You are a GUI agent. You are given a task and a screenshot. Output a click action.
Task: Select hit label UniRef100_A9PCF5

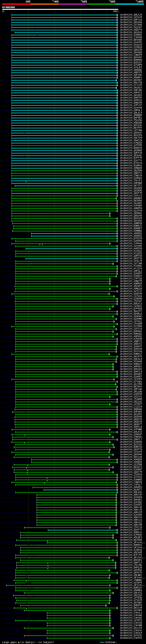(131, 72)
